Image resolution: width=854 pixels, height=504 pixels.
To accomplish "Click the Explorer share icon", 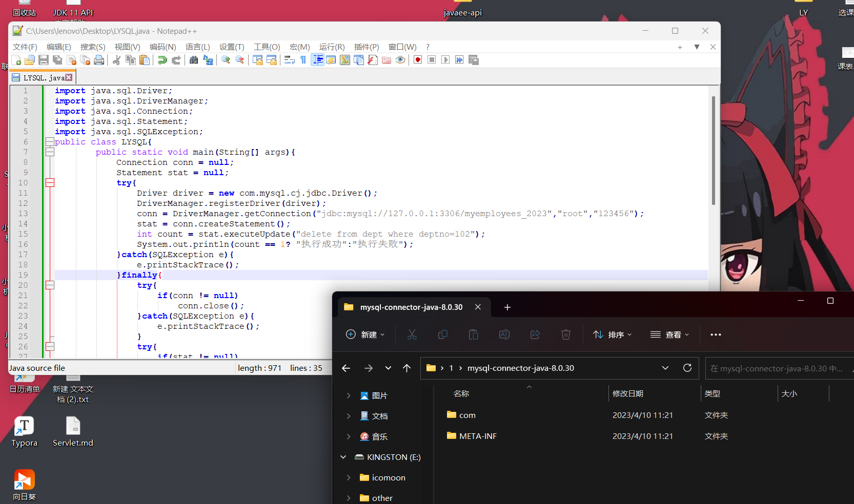I will point(535,334).
